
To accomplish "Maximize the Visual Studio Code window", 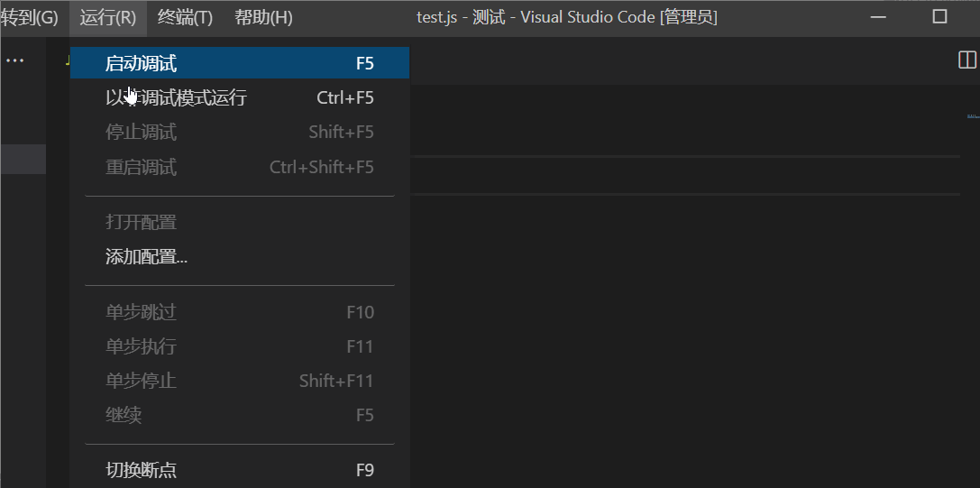I will coord(939,17).
